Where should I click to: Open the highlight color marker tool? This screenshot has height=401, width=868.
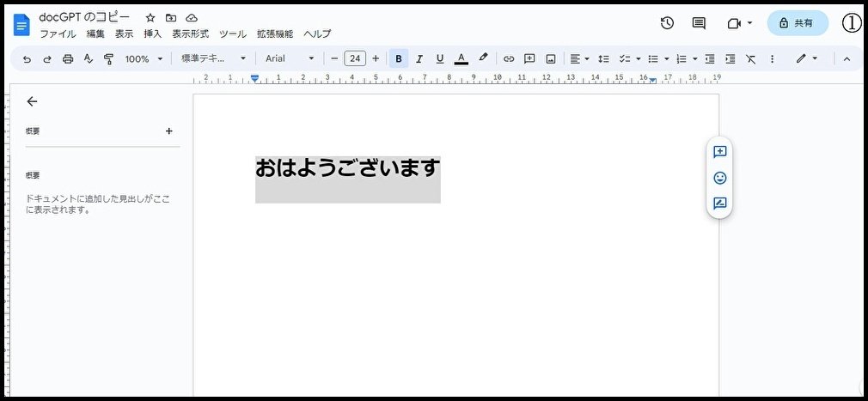pos(483,58)
